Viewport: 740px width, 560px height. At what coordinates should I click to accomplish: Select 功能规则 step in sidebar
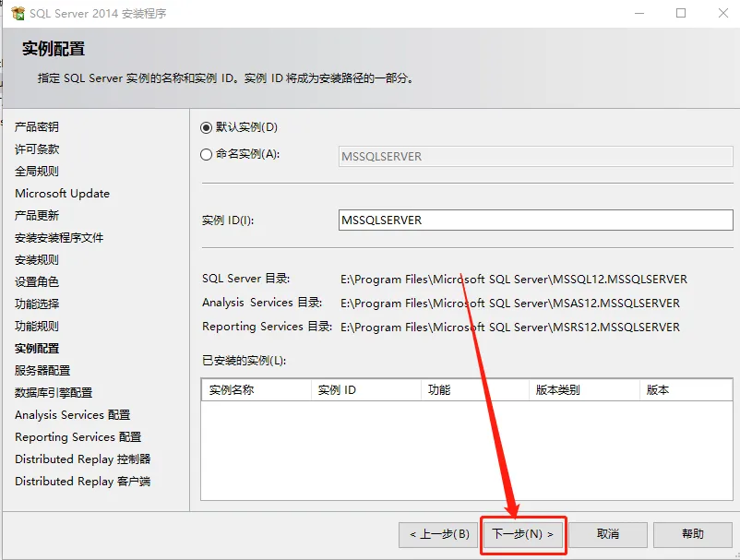tap(37, 326)
